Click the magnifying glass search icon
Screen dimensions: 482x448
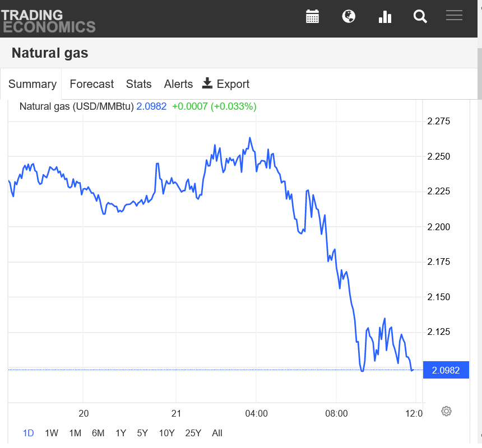(x=420, y=16)
